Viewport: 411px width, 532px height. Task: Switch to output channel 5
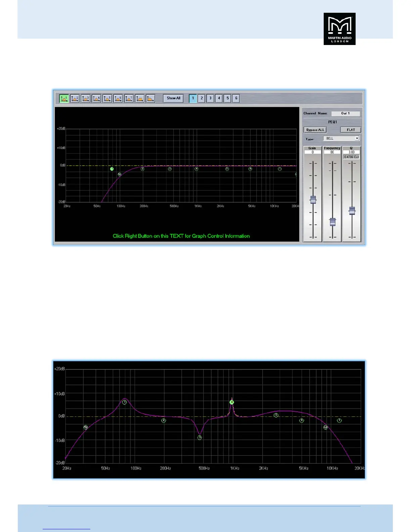click(x=227, y=98)
